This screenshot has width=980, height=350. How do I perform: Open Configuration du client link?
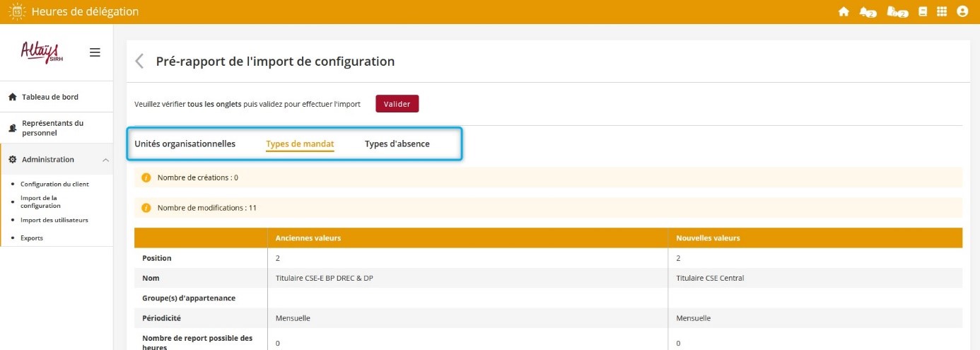click(54, 184)
